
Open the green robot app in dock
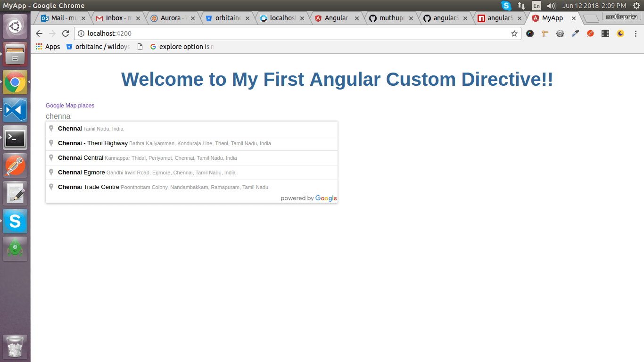pos(15,249)
